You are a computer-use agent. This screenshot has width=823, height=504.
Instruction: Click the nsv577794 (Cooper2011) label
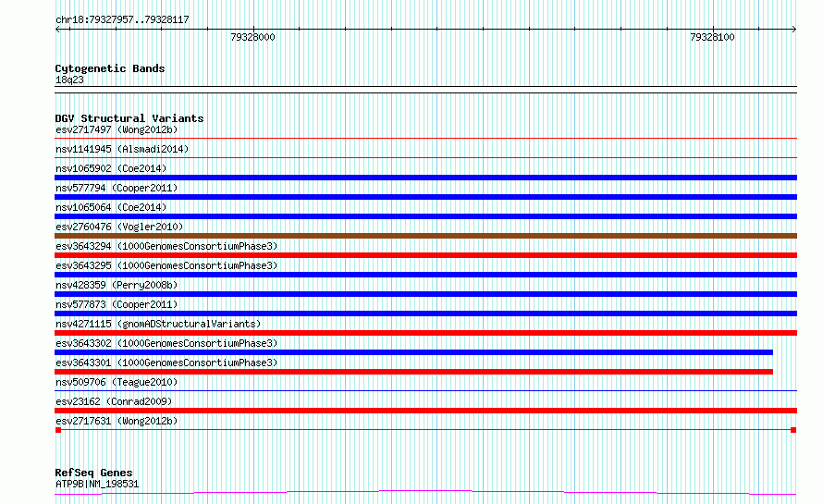117,188
